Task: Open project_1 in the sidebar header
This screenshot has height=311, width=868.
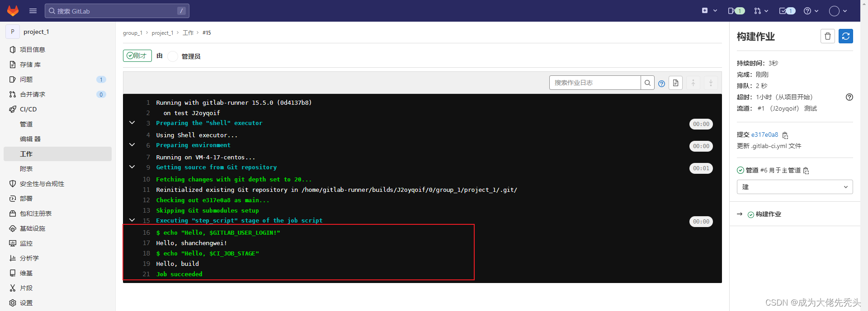Action: (36, 32)
